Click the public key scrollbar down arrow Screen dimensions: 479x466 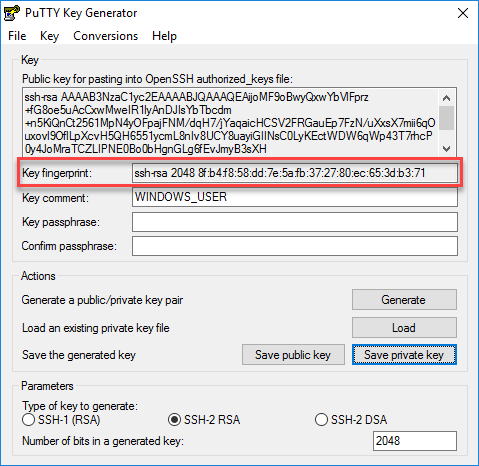pos(446,148)
